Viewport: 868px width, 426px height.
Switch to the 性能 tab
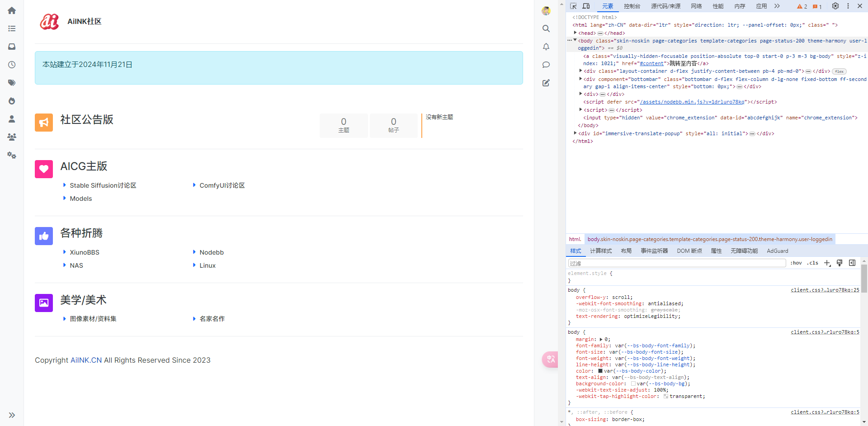718,6
